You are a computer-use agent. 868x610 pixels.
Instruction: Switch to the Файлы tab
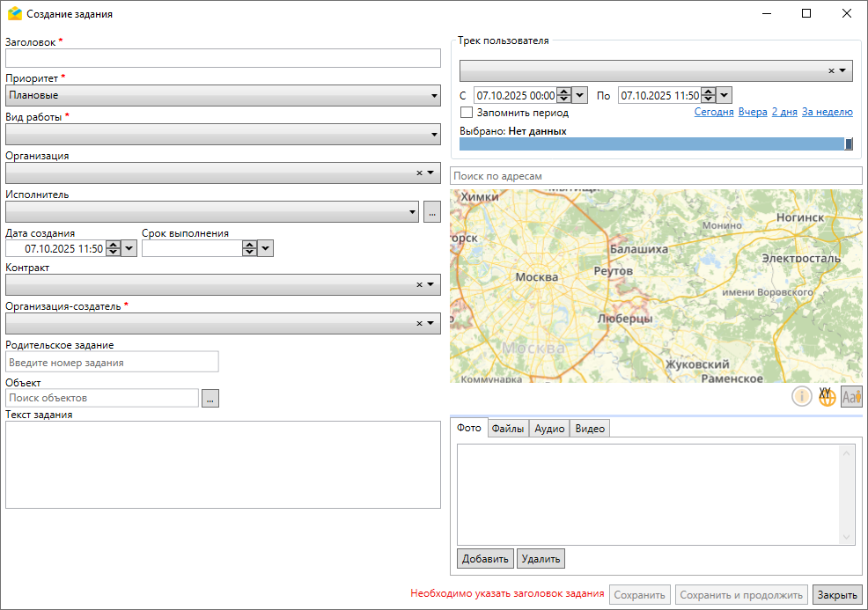point(508,429)
